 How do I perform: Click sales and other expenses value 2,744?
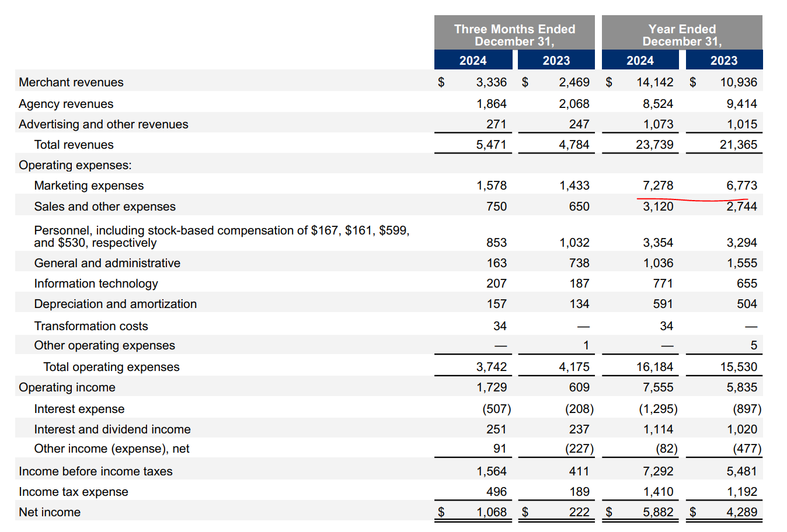click(x=741, y=206)
